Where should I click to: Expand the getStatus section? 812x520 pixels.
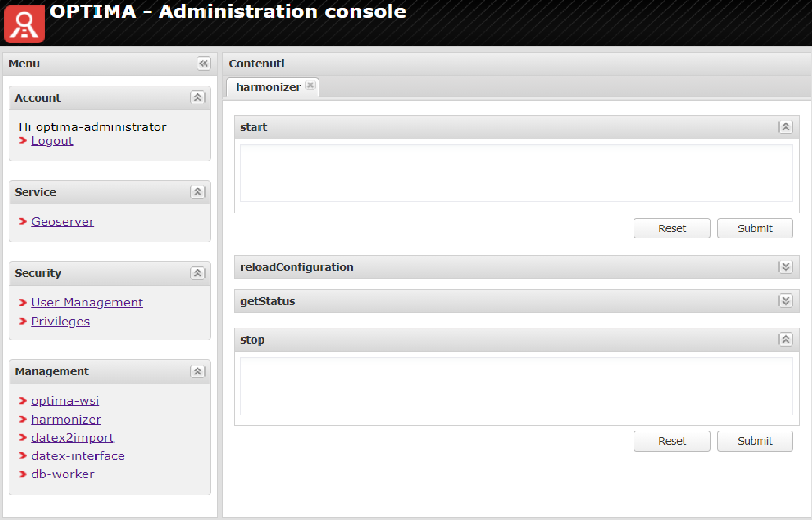(x=786, y=301)
